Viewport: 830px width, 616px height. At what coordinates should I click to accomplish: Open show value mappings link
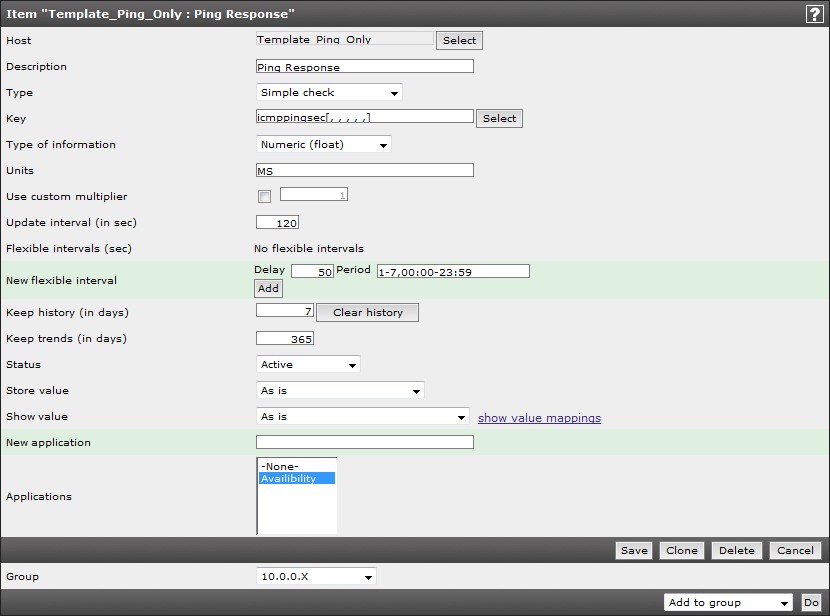539,418
